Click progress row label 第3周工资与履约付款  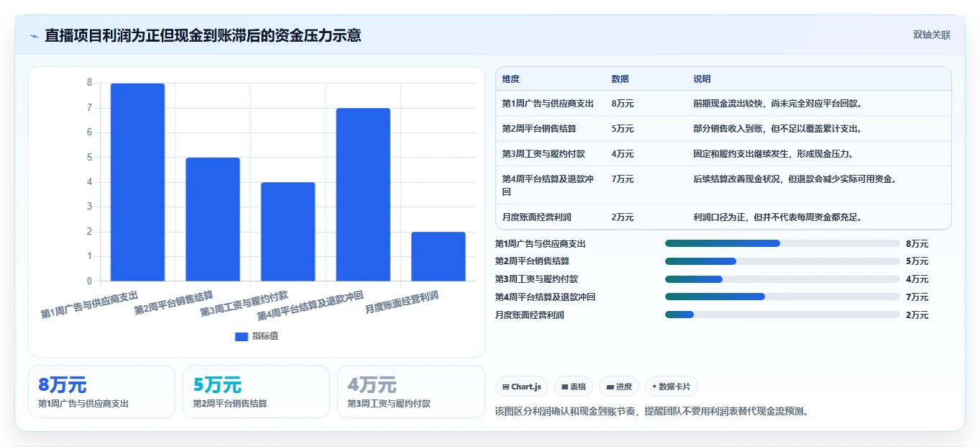tap(536, 279)
